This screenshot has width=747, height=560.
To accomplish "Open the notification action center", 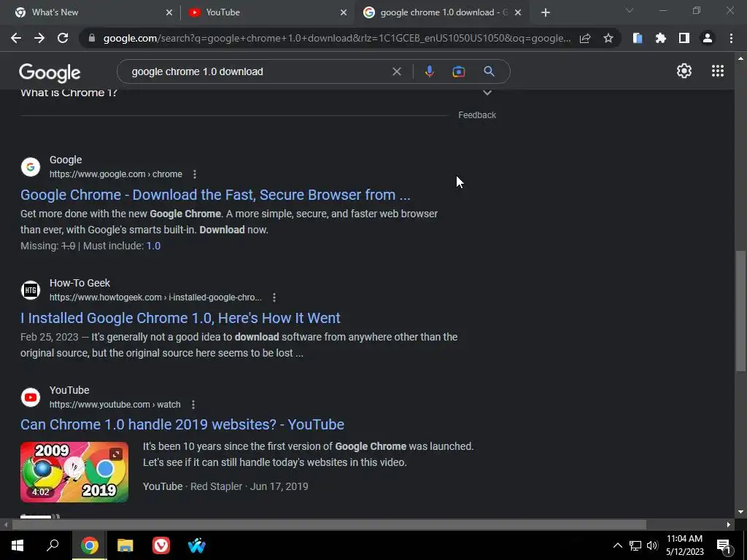I will [724, 545].
